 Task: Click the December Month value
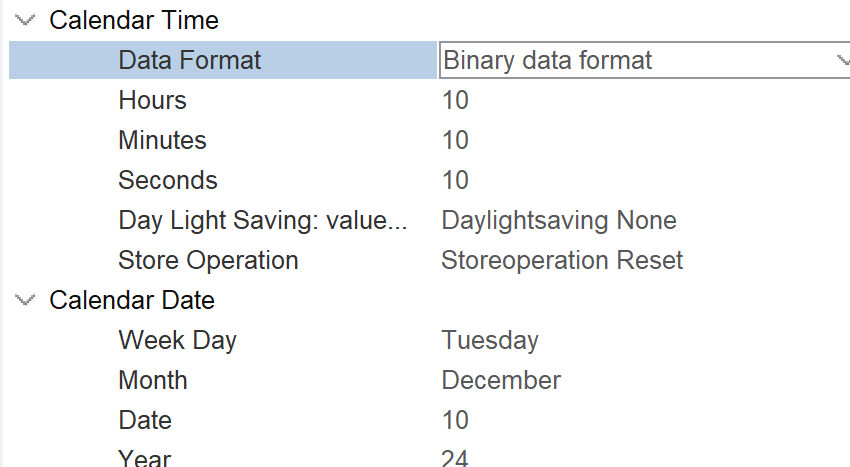pos(500,380)
